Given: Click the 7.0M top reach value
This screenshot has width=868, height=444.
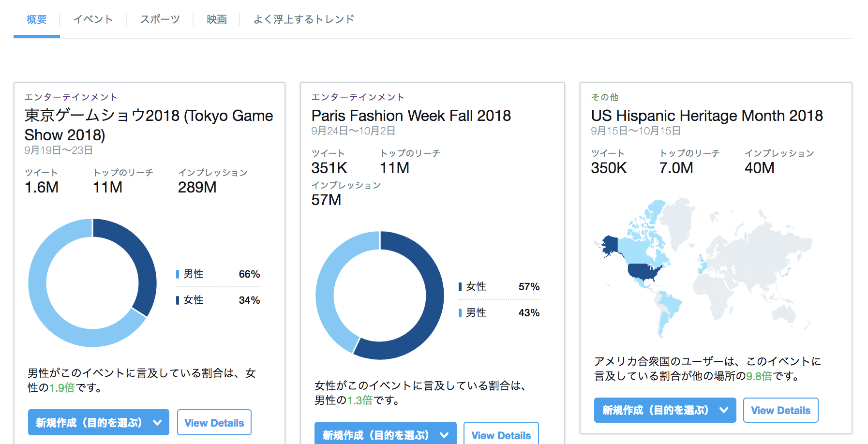Looking at the screenshot, I should [676, 168].
